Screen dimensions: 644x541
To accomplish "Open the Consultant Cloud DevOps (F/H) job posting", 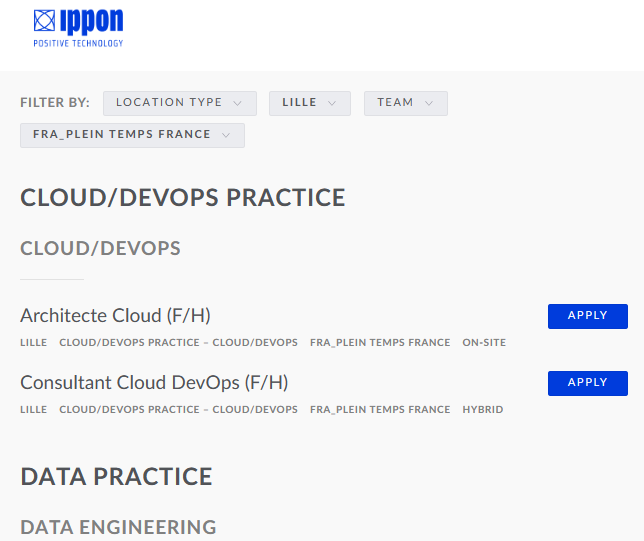I will pyautogui.click(x=154, y=382).
